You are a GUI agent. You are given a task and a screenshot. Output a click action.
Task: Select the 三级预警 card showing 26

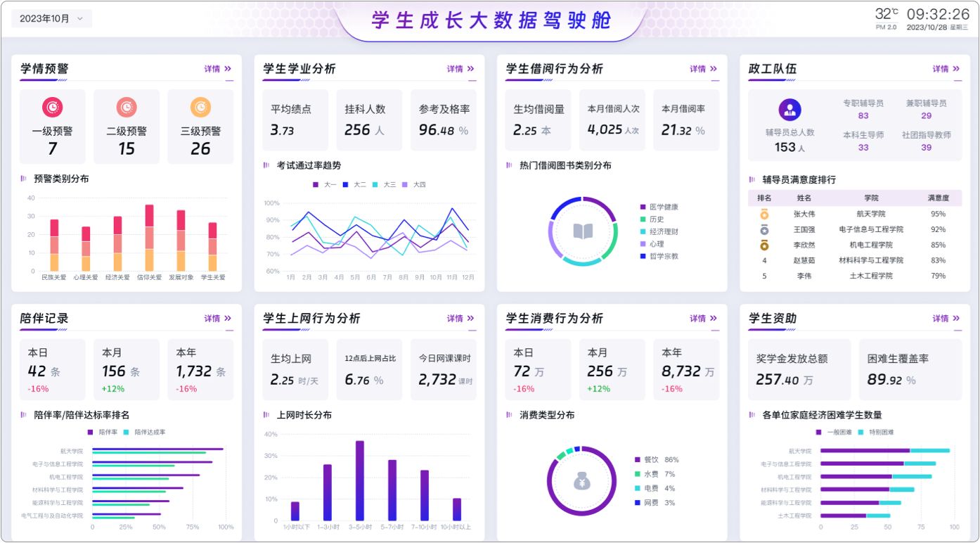200,126
